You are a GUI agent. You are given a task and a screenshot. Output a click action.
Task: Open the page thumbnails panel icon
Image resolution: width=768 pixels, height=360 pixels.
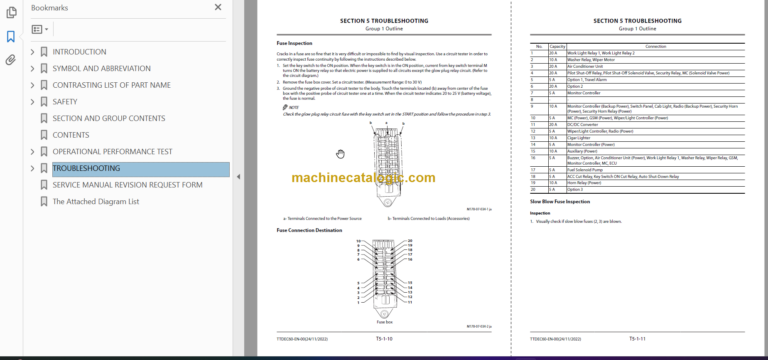click(x=11, y=13)
